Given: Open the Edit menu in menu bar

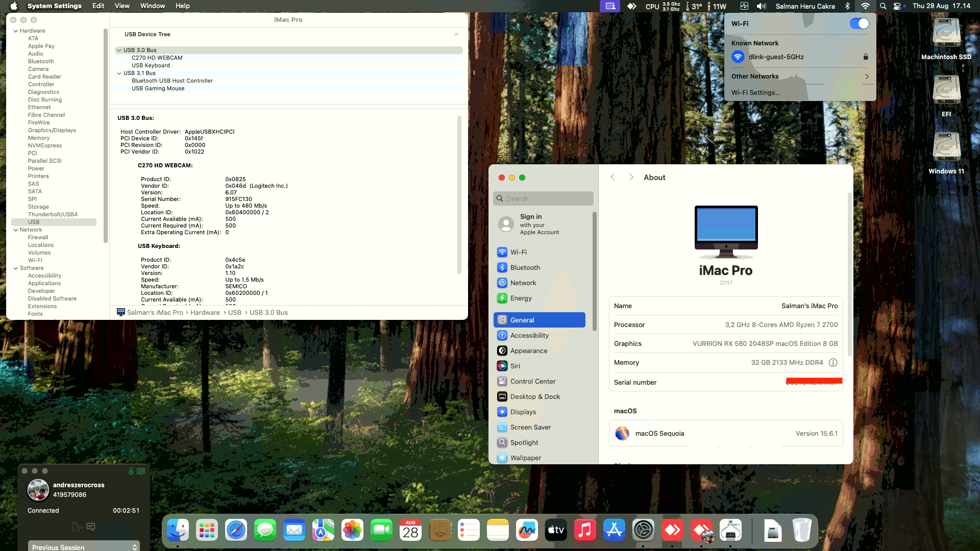Looking at the screenshot, I should point(98,6).
